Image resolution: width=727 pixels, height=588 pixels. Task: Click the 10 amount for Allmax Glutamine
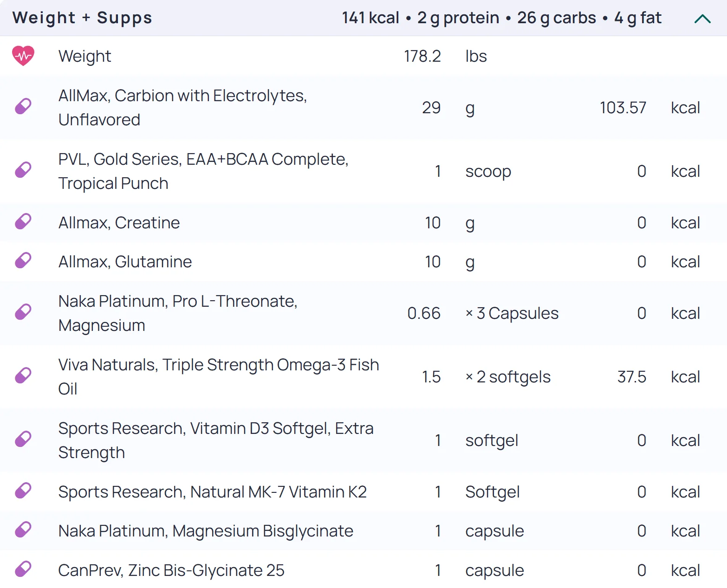433,262
